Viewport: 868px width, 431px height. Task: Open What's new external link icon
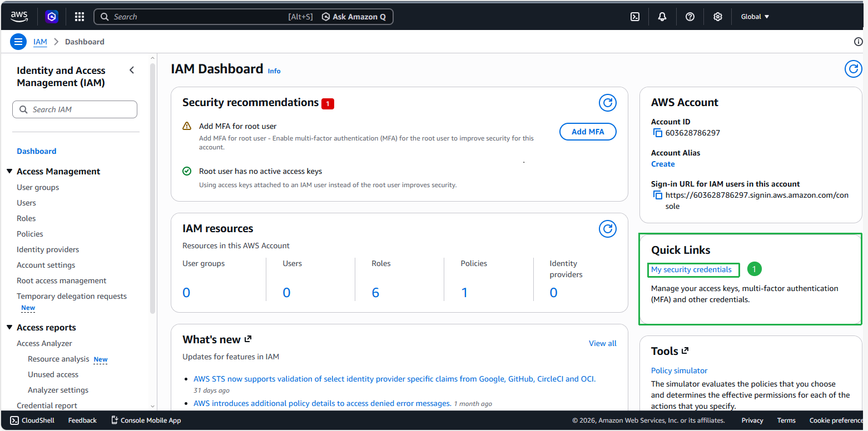point(248,339)
